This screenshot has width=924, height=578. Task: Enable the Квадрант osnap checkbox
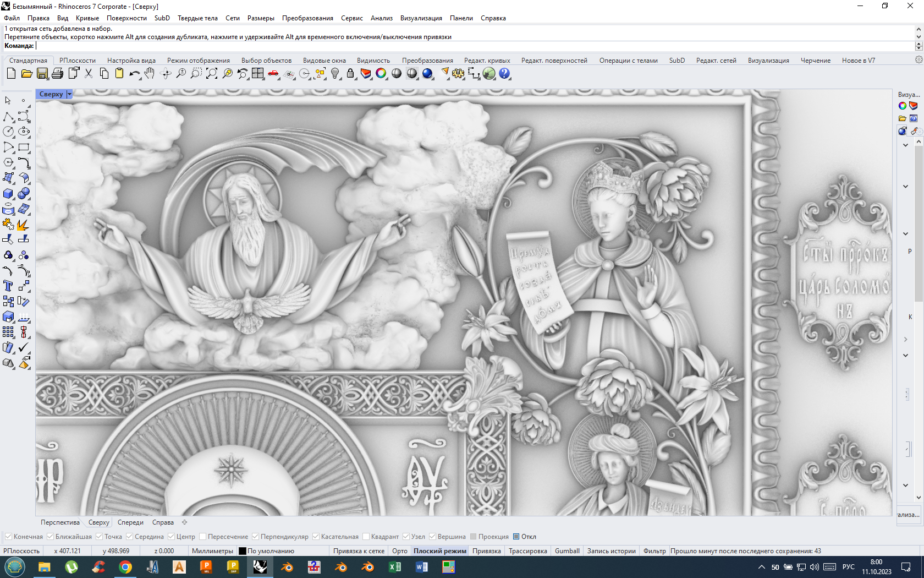point(366,537)
